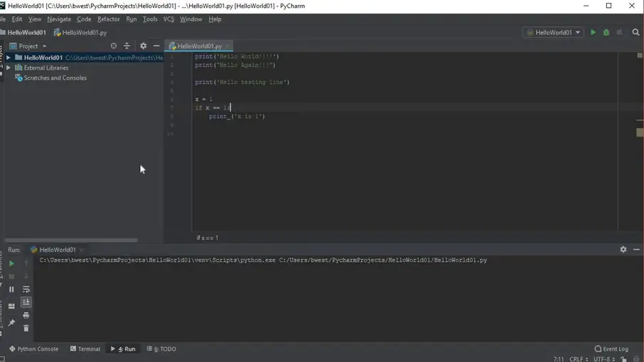Clear all Run output with trash icon
The width and height of the screenshot is (644, 362).
[26, 328]
